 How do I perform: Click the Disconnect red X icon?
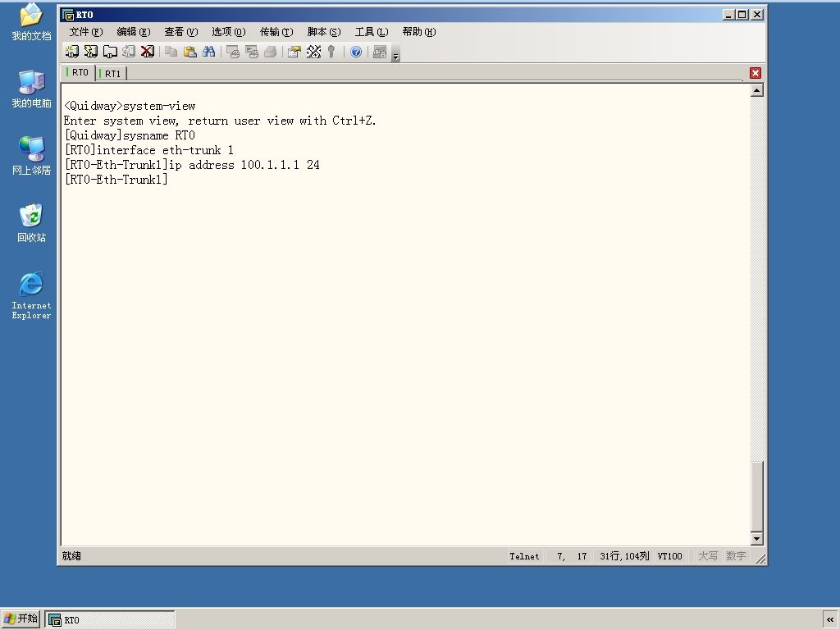pyautogui.click(x=148, y=52)
